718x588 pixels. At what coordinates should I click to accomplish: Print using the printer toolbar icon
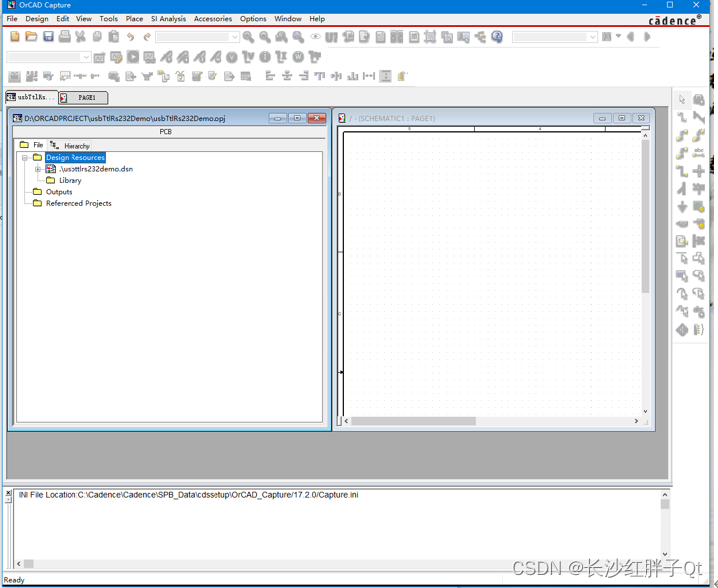click(65, 36)
